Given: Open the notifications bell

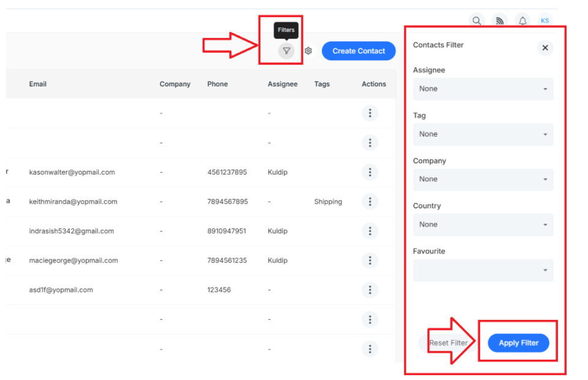Looking at the screenshot, I should pos(522,21).
